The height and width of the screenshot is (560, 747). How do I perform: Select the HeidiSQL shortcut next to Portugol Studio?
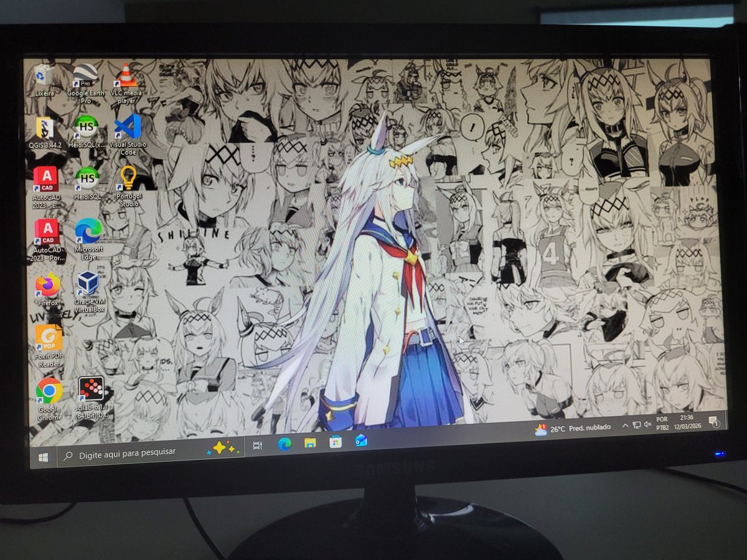pos(87,183)
